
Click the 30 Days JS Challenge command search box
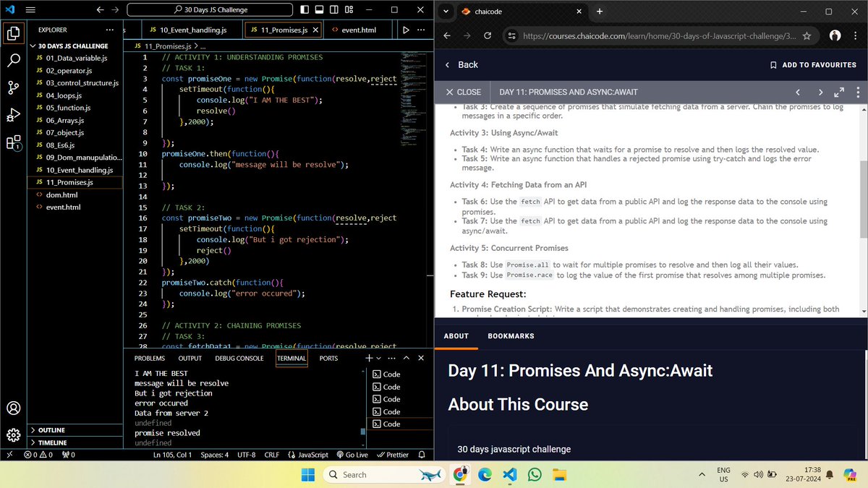pos(209,10)
